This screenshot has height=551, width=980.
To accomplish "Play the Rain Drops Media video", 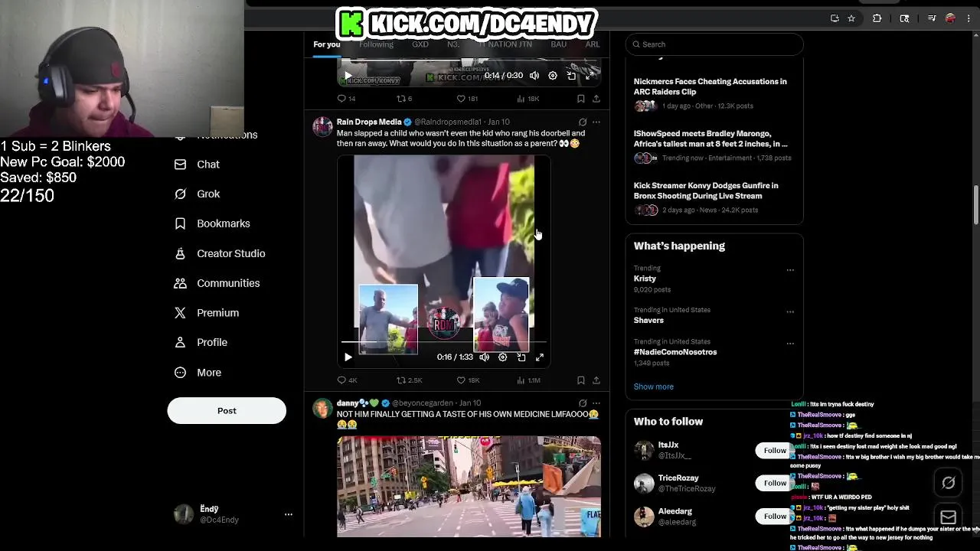I will (x=348, y=357).
